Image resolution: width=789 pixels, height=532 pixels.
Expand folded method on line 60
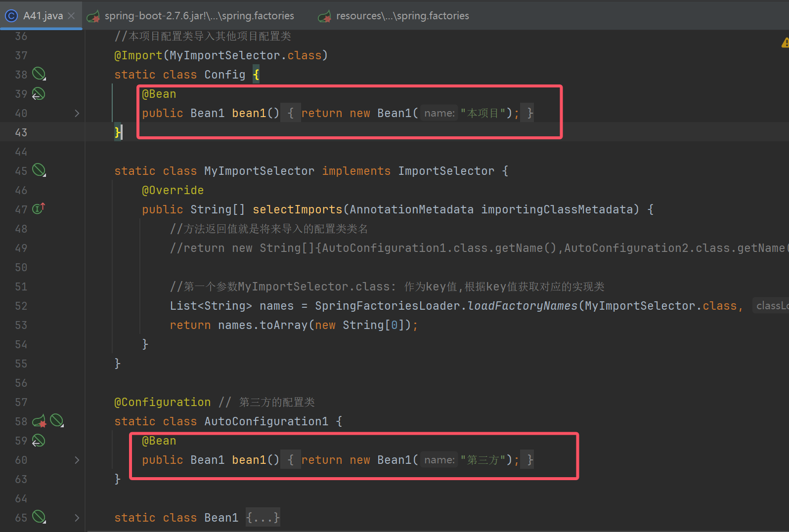coord(77,460)
